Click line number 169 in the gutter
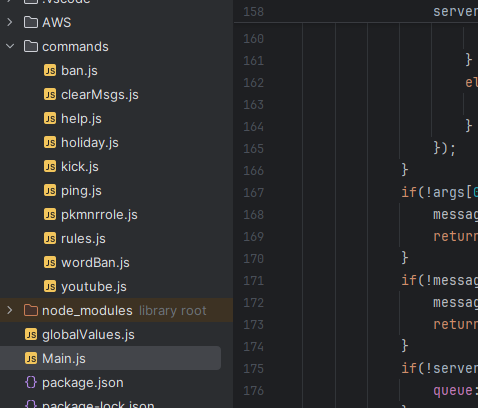 point(254,237)
